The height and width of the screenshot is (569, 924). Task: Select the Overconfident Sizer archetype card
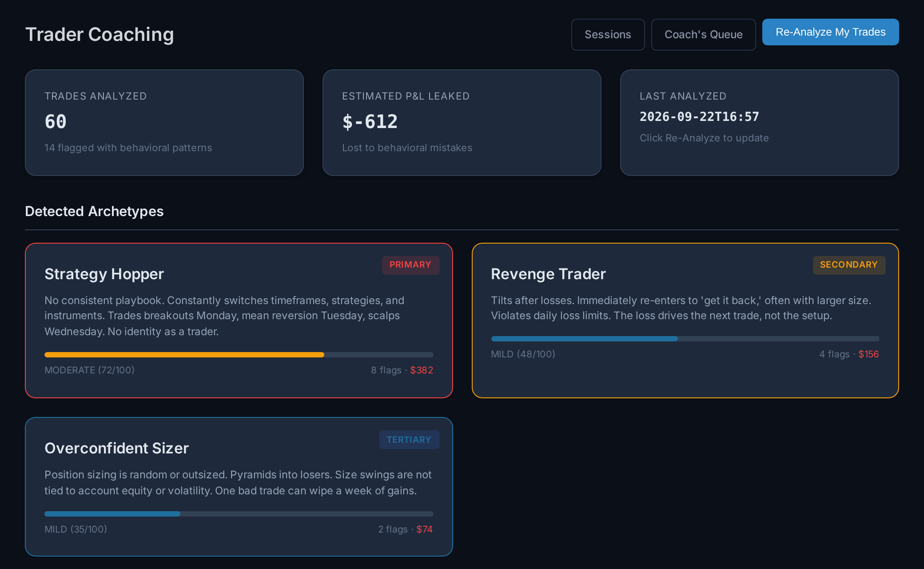pyautogui.click(x=239, y=487)
